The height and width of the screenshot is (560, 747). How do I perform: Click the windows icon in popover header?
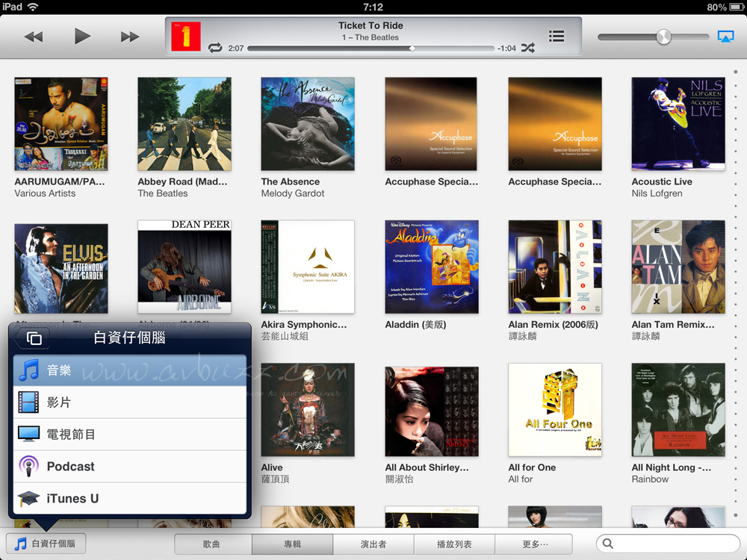pos(34,338)
